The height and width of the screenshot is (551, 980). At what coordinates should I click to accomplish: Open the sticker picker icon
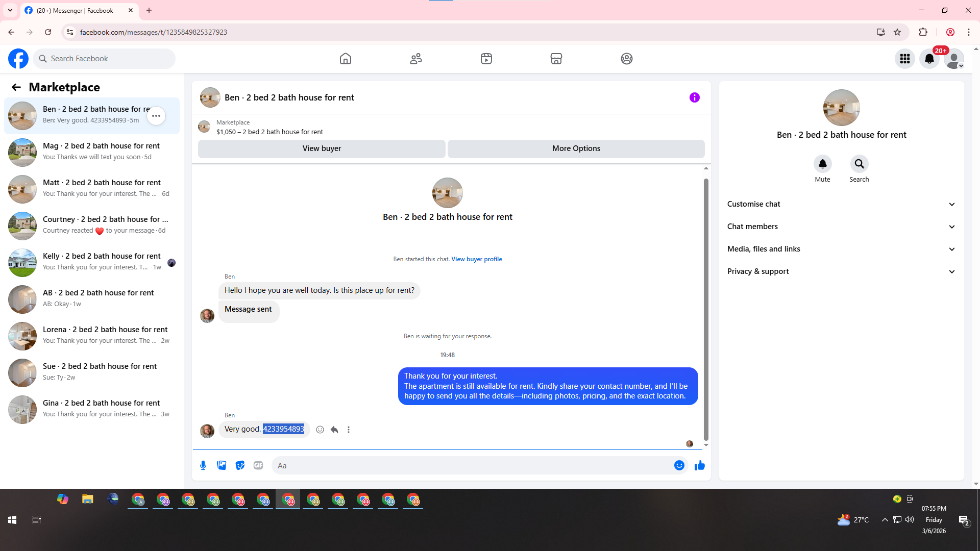240,465
